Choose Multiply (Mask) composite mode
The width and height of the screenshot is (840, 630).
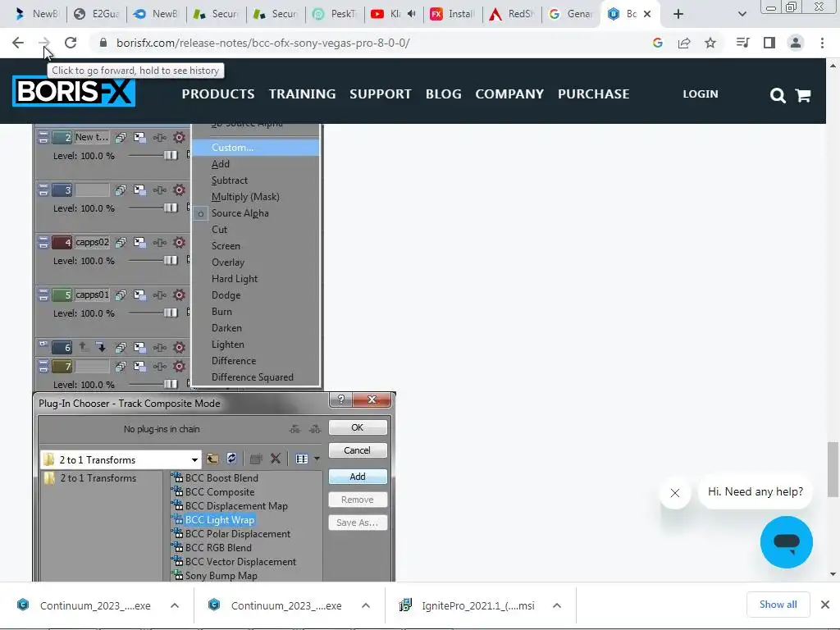[x=245, y=197]
